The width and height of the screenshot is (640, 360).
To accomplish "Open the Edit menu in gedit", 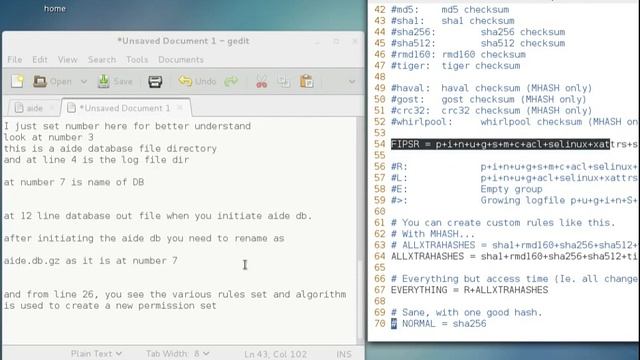I will point(40,60).
